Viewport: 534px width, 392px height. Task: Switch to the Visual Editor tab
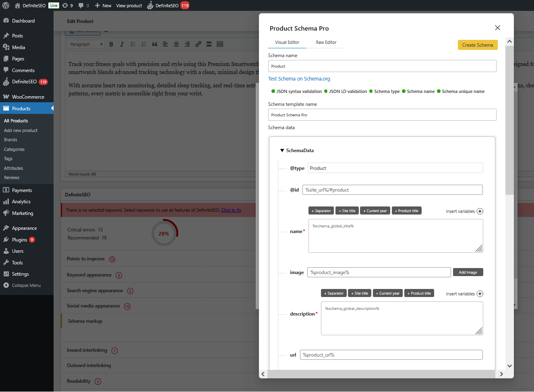coord(287,42)
